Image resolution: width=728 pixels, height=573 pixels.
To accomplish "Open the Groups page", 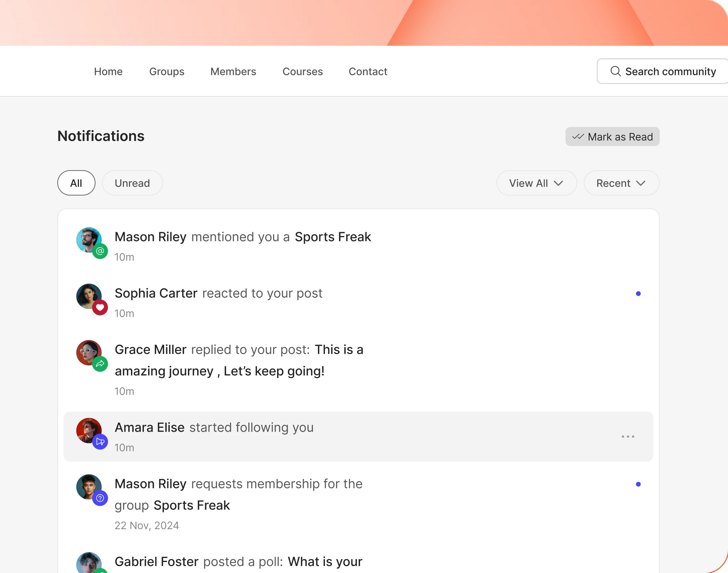I will pos(167,71).
